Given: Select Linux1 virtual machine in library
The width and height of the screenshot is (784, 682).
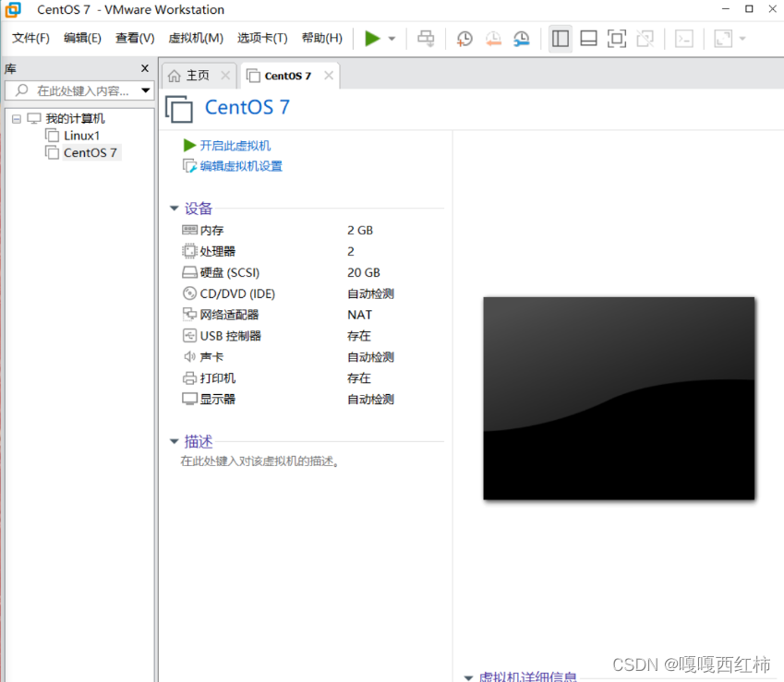Looking at the screenshot, I should click(x=81, y=136).
